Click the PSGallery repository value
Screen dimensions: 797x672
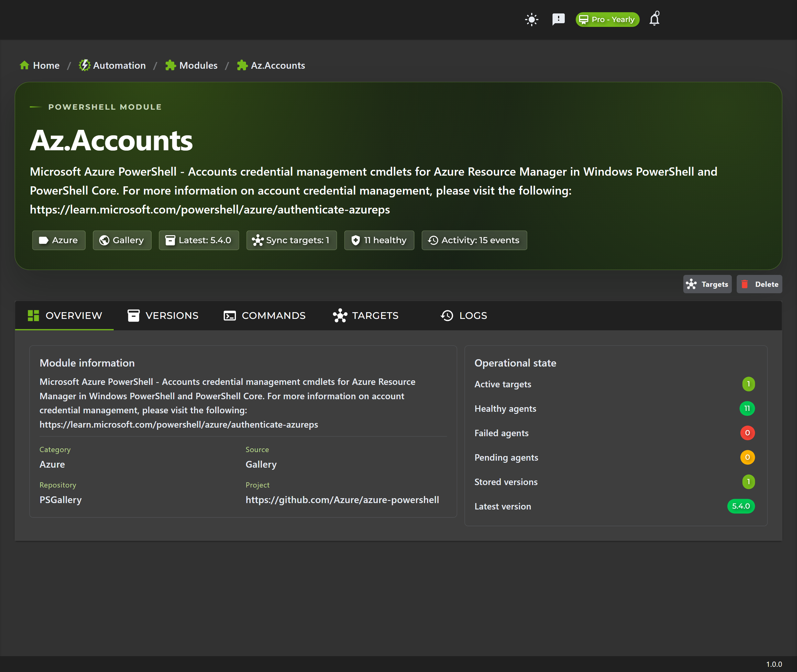(61, 500)
